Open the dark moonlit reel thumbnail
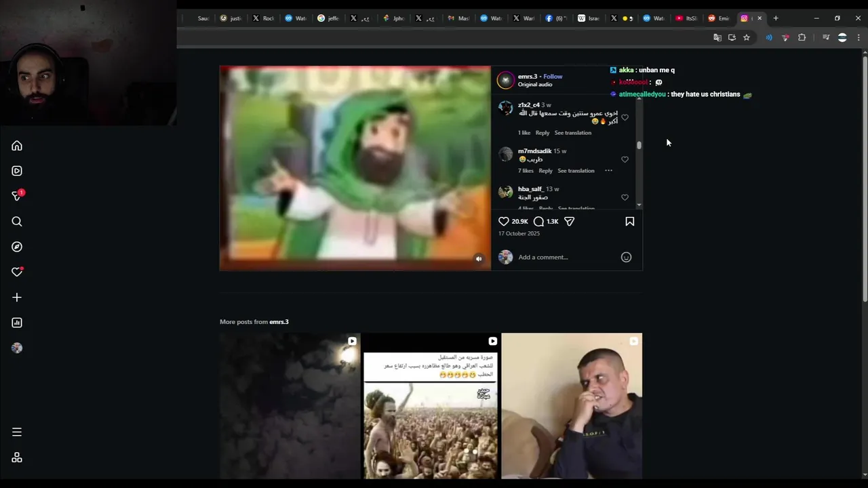This screenshot has height=488, width=868. (290, 406)
